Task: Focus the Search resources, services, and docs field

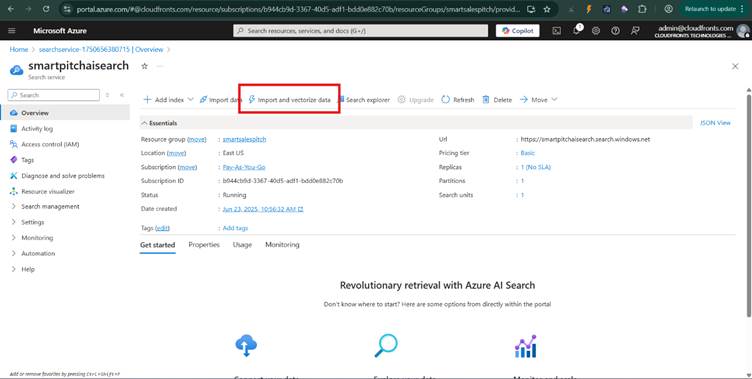Action: click(361, 31)
